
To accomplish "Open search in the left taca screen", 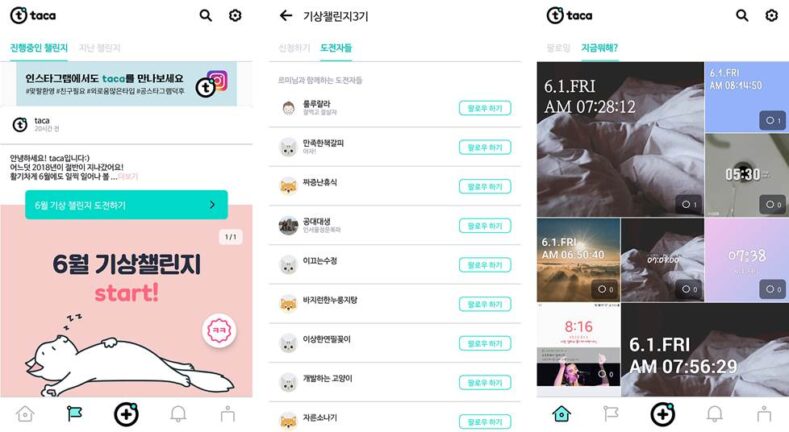I will pyautogui.click(x=205, y=16).
